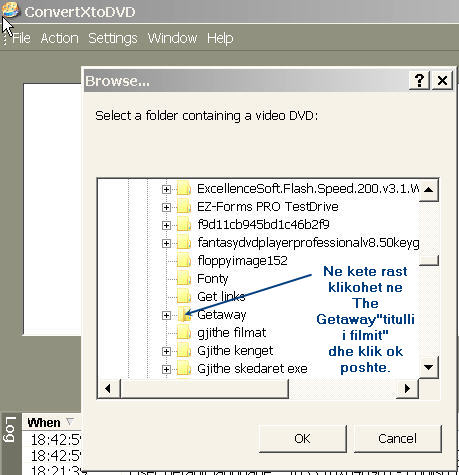Screen dimensions: 459x475
Task: Expand the Gjithe kenget folder node
Action: (166, 351)
